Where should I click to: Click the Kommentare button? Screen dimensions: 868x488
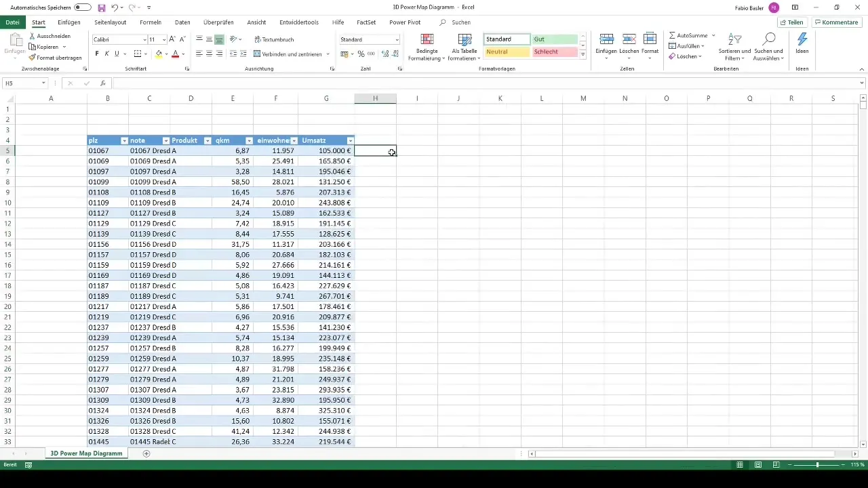pos(837,22)
